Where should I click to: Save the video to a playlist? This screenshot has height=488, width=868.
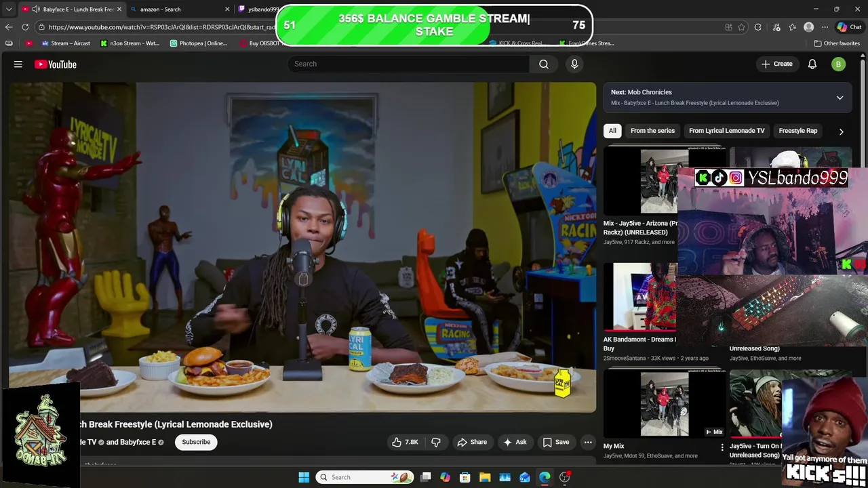(555, 442)
